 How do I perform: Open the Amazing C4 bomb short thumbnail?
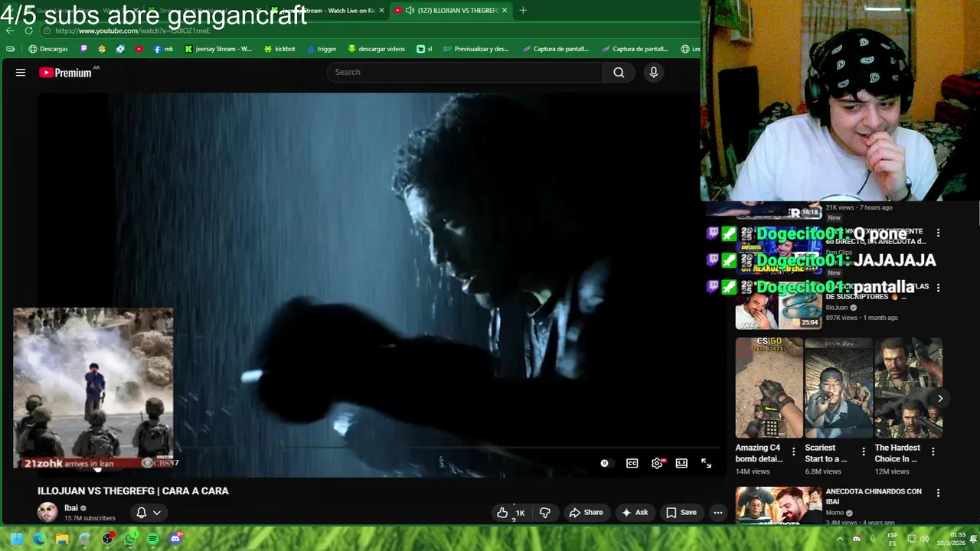point(769,388)
